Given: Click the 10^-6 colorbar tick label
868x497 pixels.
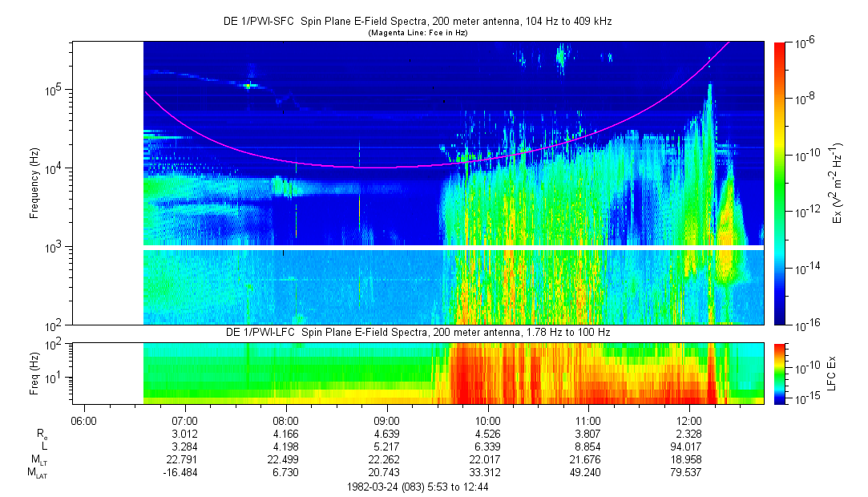Looking at the screenshot, I should (x=805, y=44).
